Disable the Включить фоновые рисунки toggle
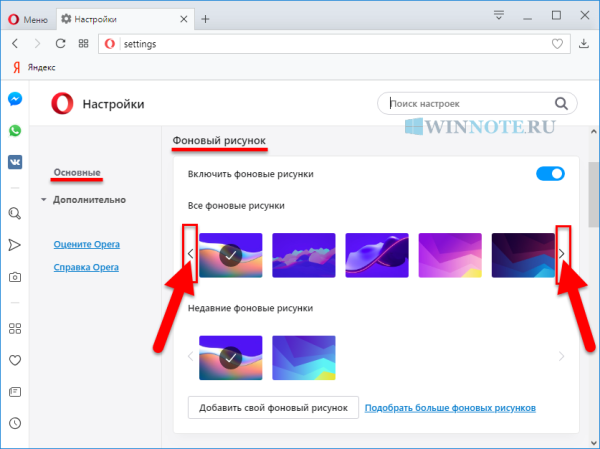The height and width of the screenshot is (449, 600). pyautogui.click(x=550, y=174)
